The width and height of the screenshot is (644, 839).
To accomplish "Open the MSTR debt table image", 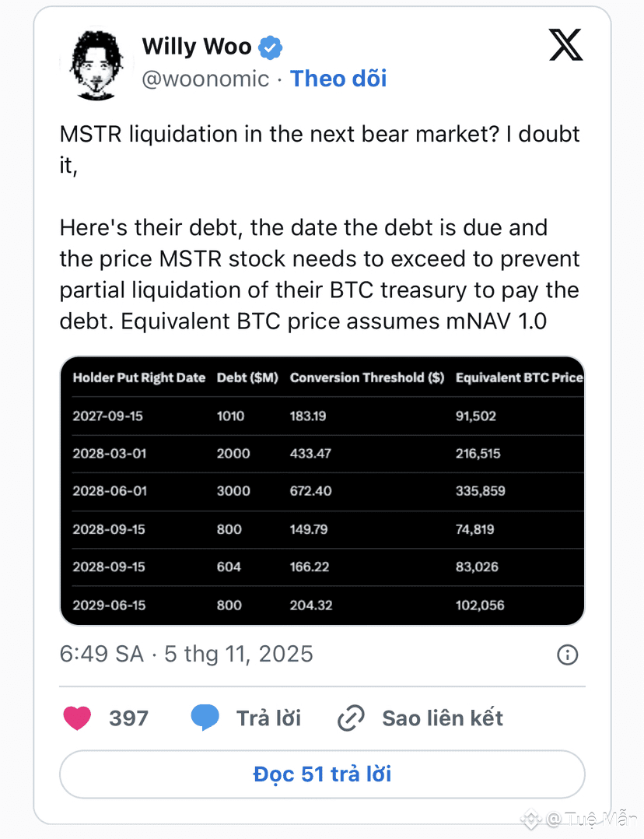I will coord(322,490).
